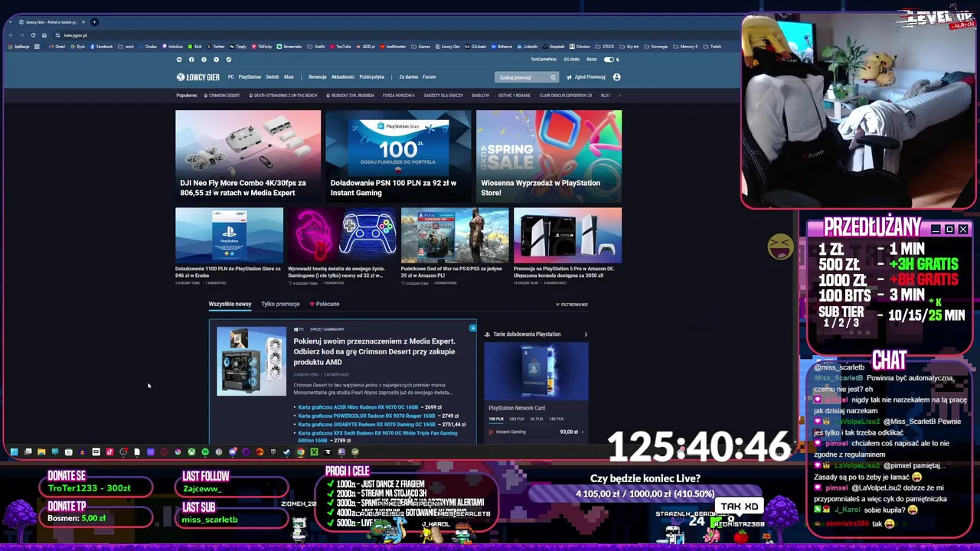The height and width of the screenshot is (551, 980).
Task: Open the Twitter bookmark
Action: 216,47
